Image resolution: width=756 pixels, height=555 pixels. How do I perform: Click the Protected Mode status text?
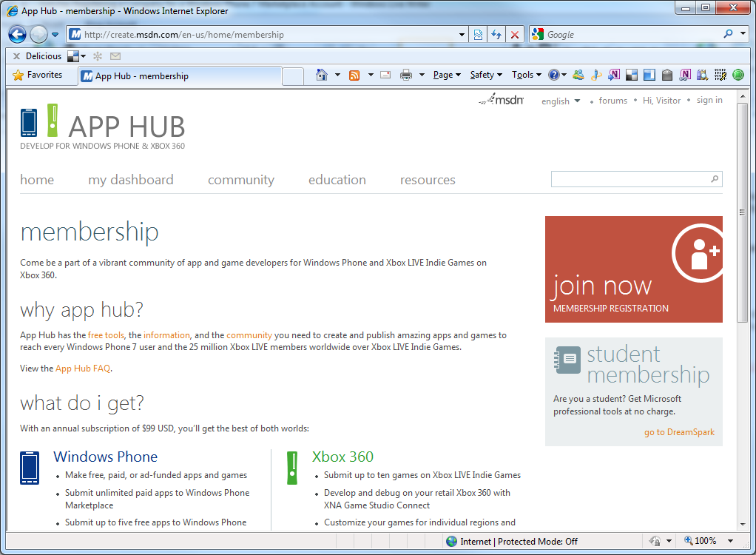(519, 542)
